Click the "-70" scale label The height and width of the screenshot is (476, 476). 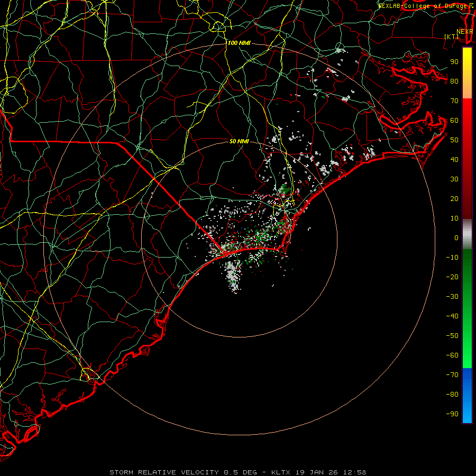(x=452, y=375)
